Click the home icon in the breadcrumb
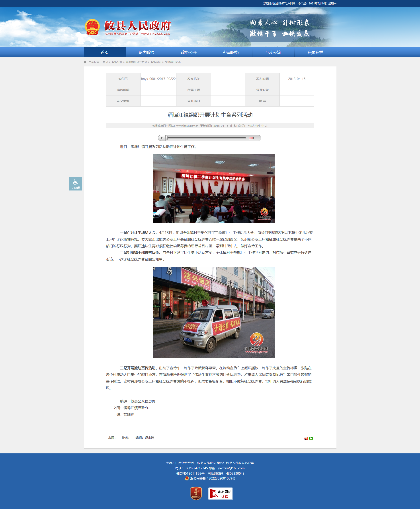 click(x=85, y=62)
